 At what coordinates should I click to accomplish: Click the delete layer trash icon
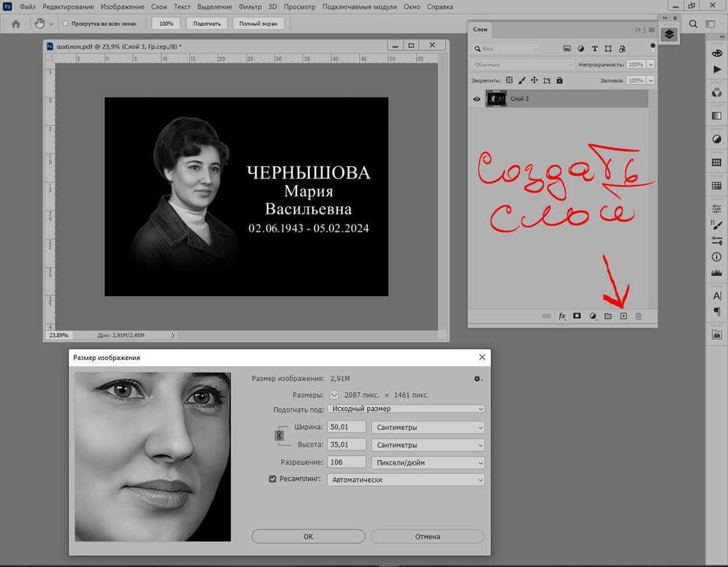[639, 316]
